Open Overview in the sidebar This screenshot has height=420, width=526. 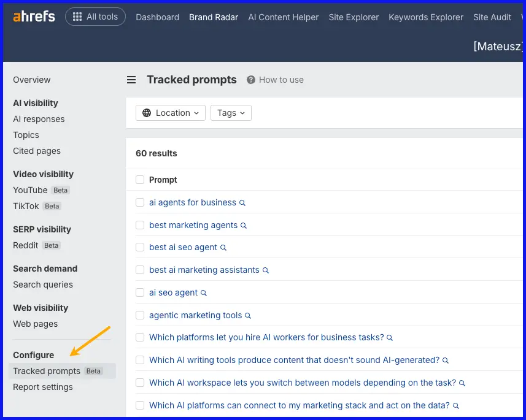[31, 80]
